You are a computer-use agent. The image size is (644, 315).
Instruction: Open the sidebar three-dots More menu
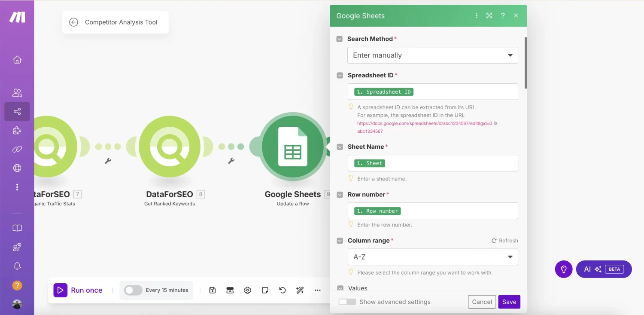17,187
